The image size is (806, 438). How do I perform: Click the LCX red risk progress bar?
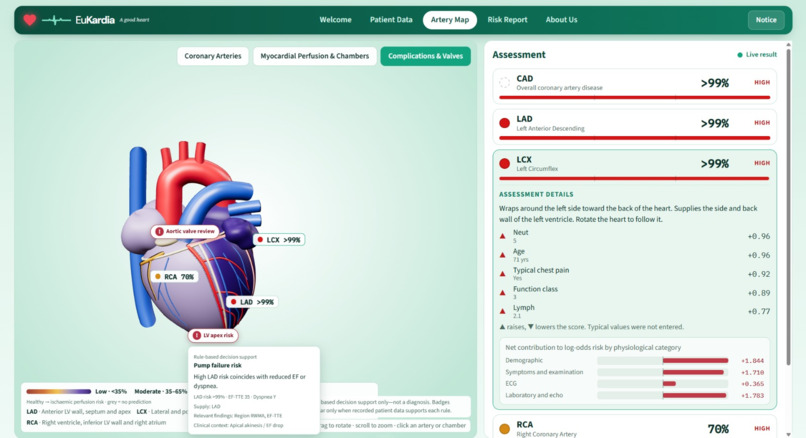pos(634,178)
